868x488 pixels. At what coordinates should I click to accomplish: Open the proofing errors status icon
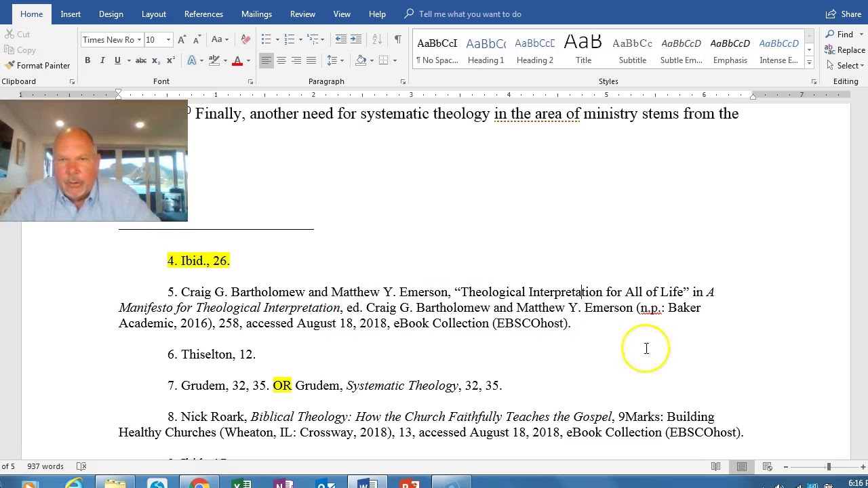click(x=81, y=466)
